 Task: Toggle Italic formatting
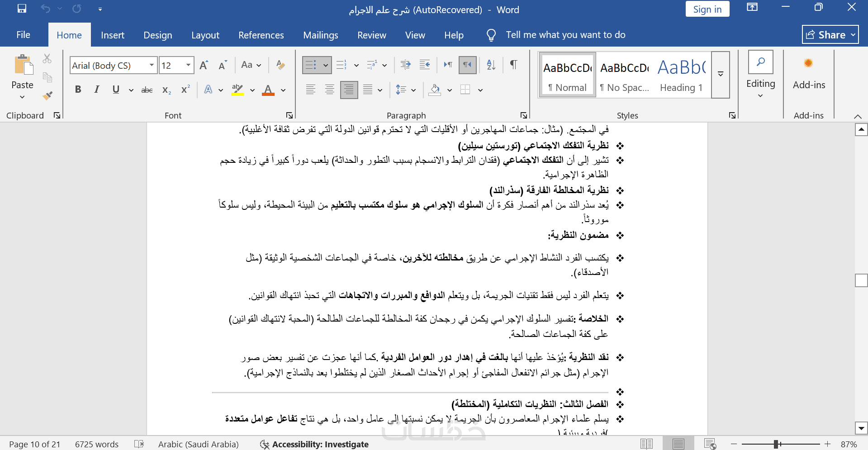point(97,90)
